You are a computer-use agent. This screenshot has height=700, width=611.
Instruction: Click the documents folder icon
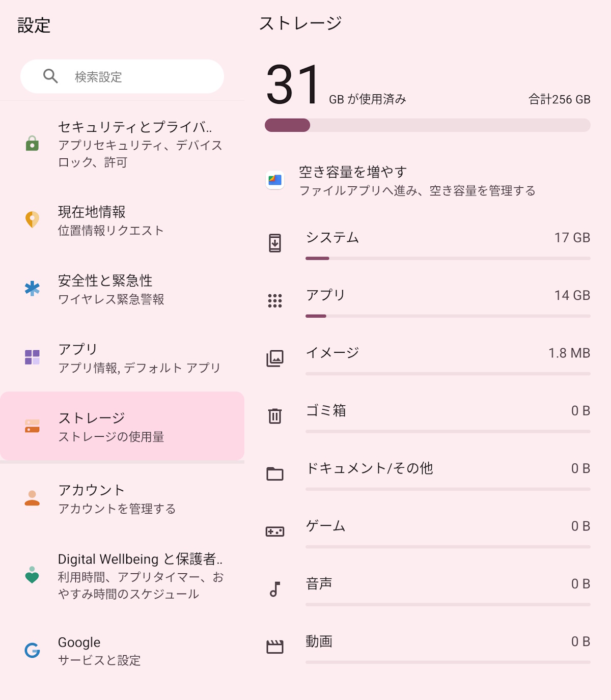pyautogui.click(x=275, y=474)
